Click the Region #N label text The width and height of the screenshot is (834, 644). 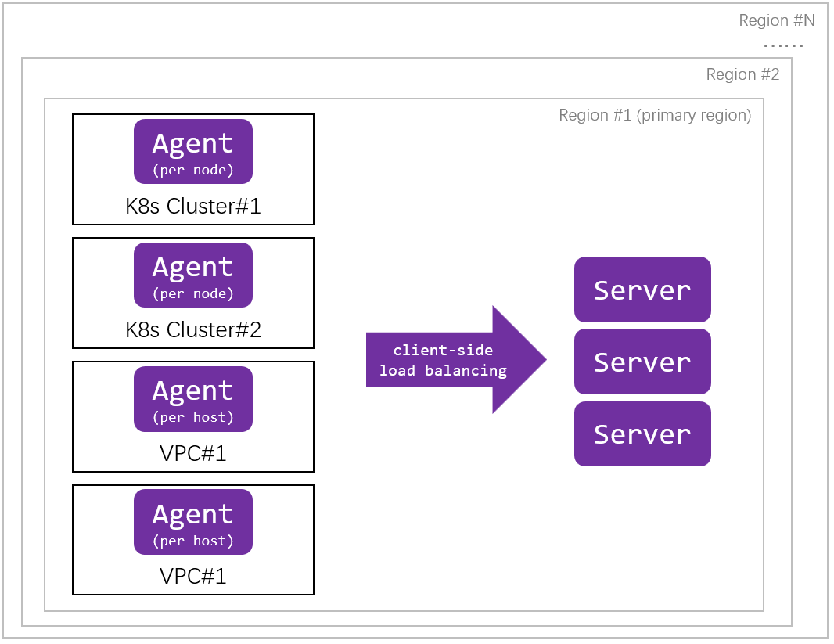point(777,20)
